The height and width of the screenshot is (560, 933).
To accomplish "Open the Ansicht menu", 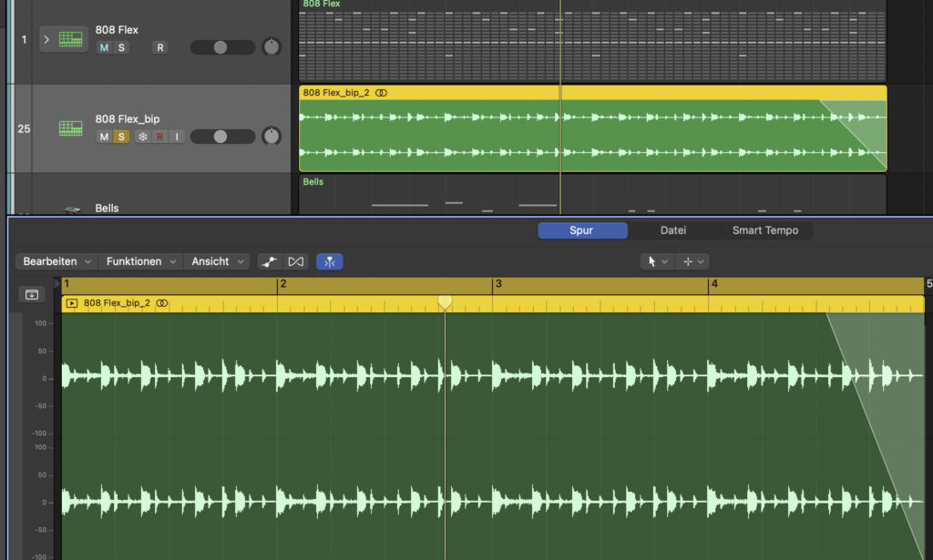I will pos(217,261).
